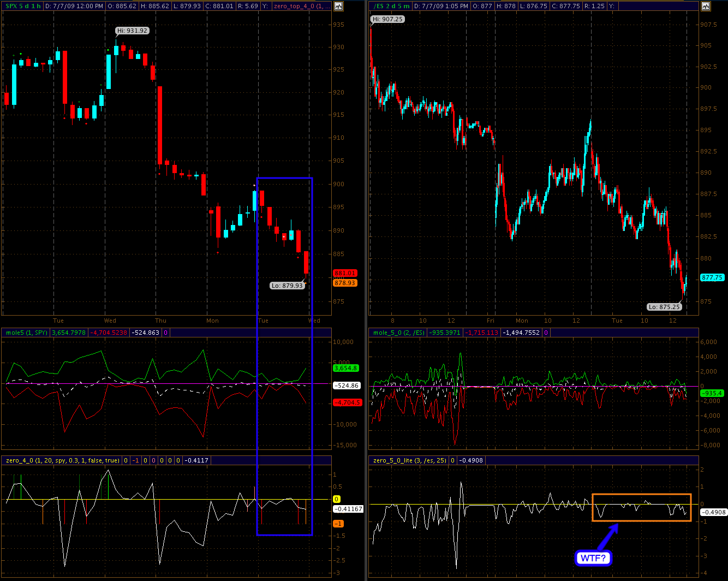Click the chart settings icon on SPX chart
The image size is (728, 581).
(339, 6)
